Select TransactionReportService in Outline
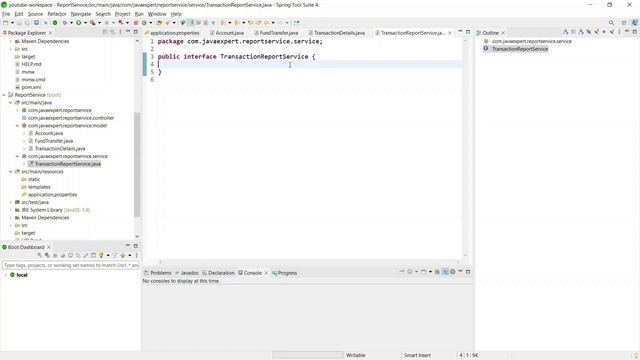The height and width of the screenshot is (360, 640). click(x=520, y=49)
